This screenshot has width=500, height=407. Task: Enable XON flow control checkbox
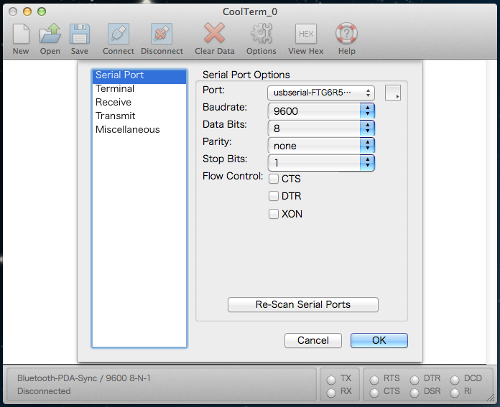click(274, 214)
